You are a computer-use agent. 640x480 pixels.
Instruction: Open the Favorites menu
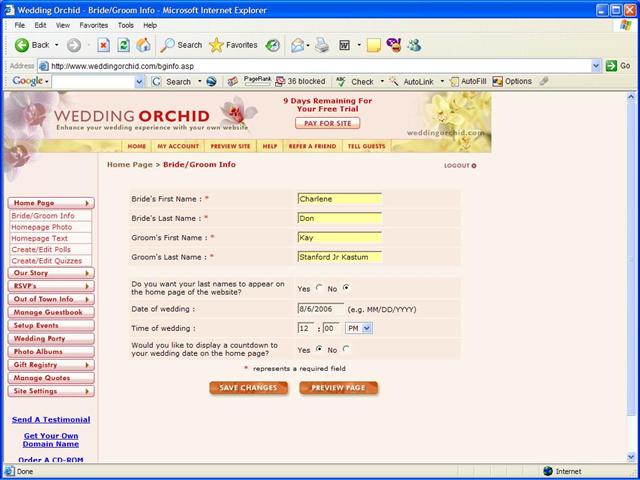click(x=93, y=25)
